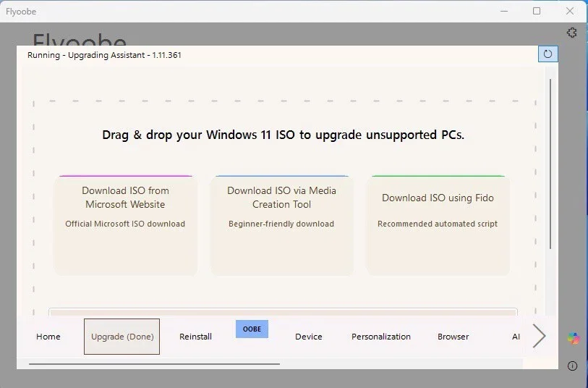Click the refresh icon button
The image size is (588, 388).
pos(547,54)
